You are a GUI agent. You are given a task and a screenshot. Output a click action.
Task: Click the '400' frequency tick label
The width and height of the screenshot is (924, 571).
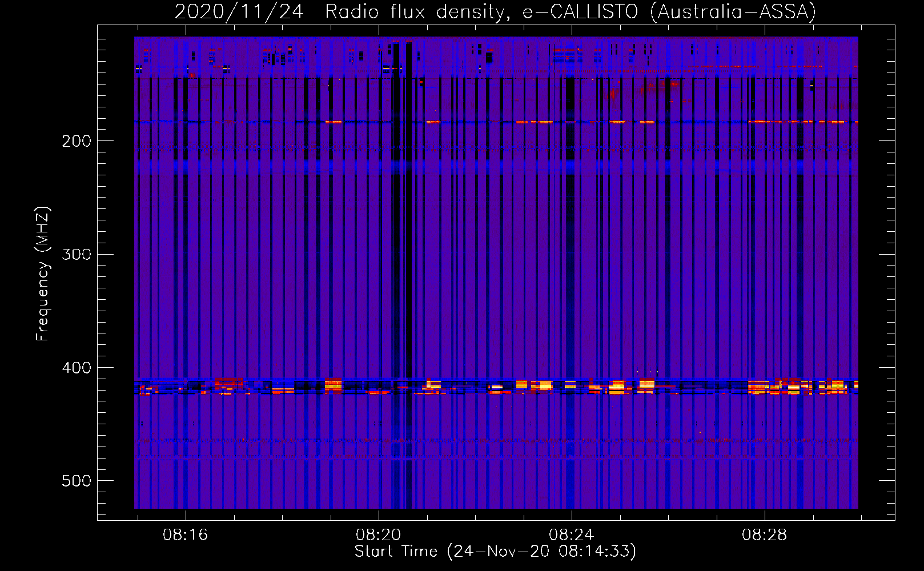[77, 368]
